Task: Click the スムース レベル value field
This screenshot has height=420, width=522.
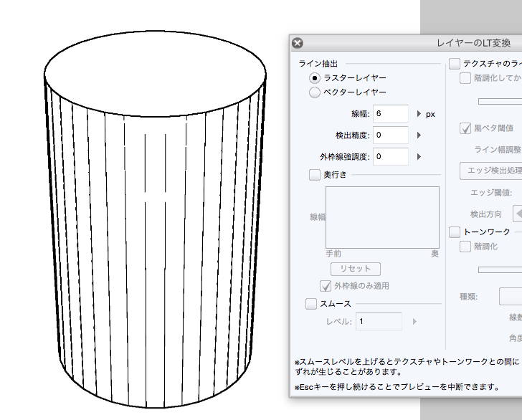Action: pos(379,322)
